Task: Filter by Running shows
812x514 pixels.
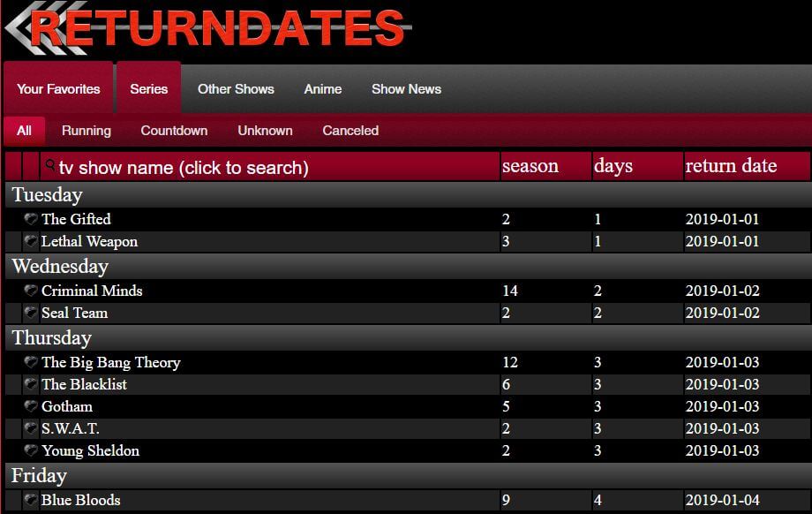Action: (86, 131)
